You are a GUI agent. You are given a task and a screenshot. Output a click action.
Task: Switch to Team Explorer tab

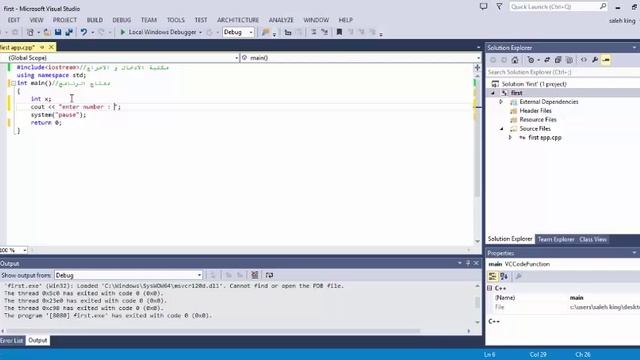point(556,239)
